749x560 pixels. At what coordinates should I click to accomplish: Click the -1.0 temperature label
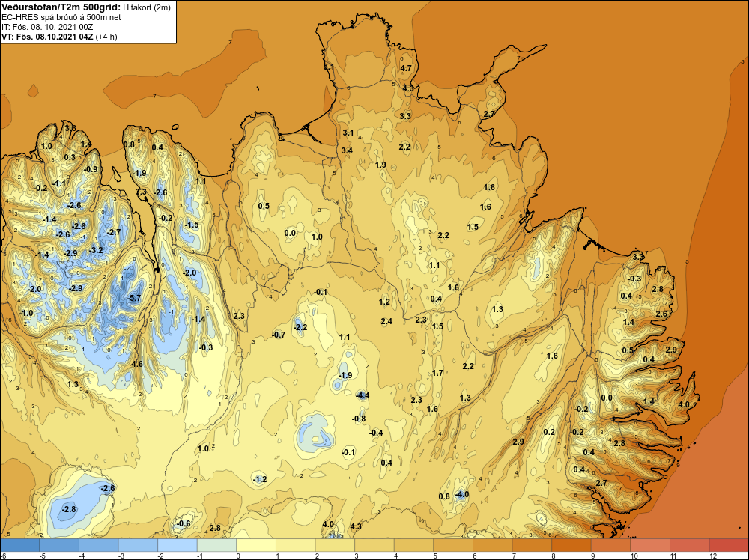coord(26,313)
